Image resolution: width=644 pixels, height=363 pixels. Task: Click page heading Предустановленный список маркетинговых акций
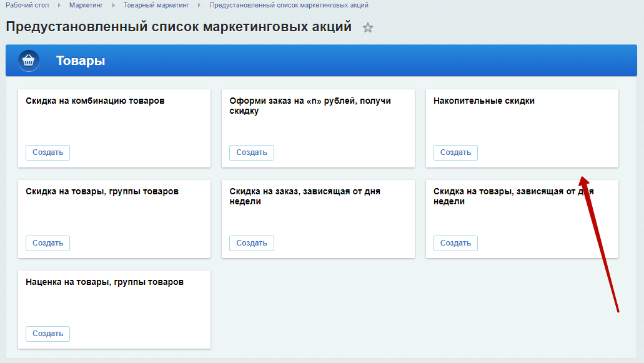(x=179, y=27)
